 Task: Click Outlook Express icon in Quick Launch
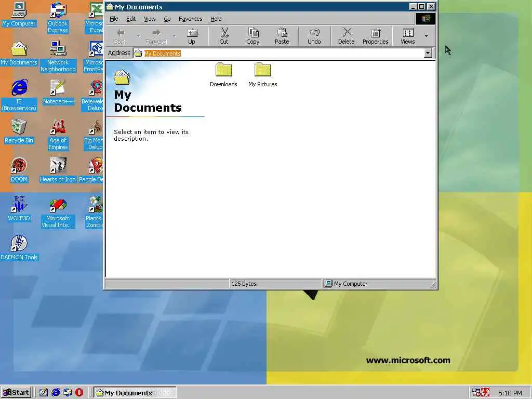point(68,393)
